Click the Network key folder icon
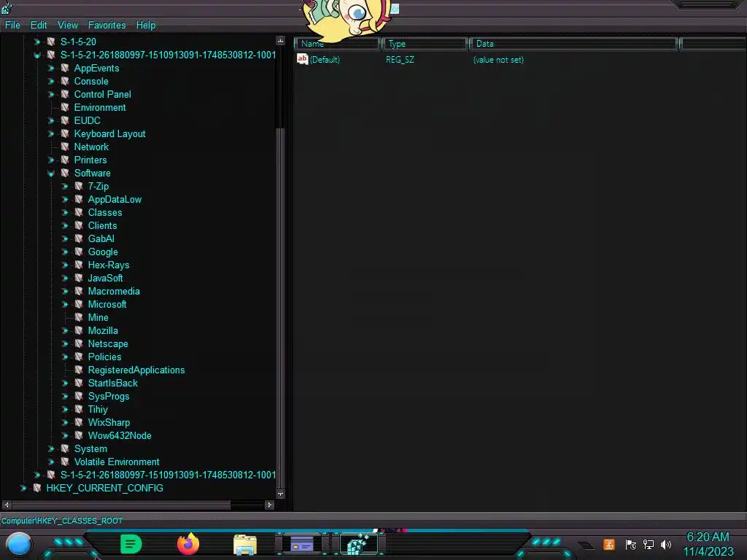747x560 pixels. click(65, 147)
